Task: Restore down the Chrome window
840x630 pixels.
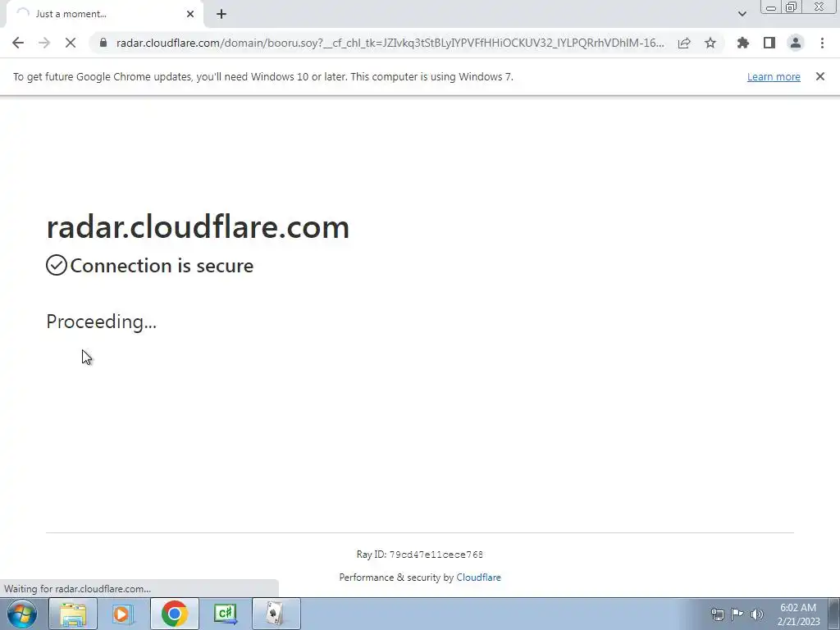Action: tap(792, 7)
